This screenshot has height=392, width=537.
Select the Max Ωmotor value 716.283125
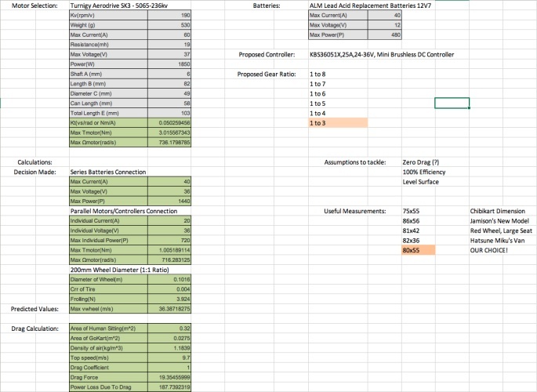169,260
